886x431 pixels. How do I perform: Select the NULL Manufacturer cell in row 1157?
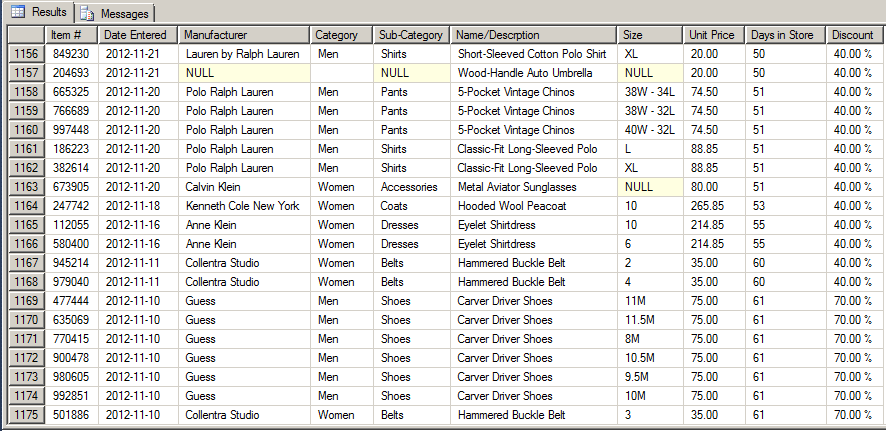(x=244, y=73)
